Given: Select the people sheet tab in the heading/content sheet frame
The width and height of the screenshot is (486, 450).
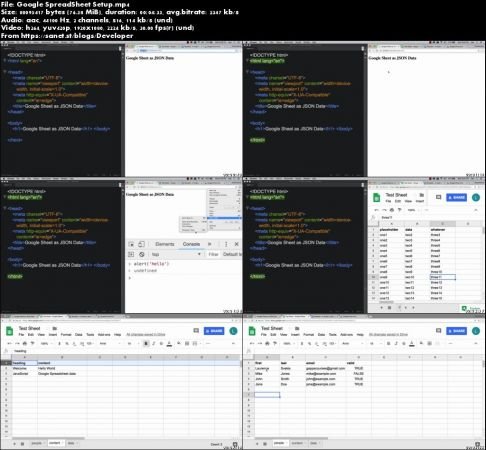Looking at the screenshot, I should (37, 443).
